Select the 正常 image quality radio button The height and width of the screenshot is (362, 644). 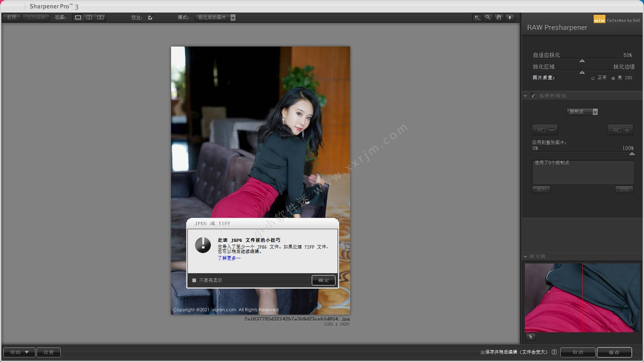(593, 78)
